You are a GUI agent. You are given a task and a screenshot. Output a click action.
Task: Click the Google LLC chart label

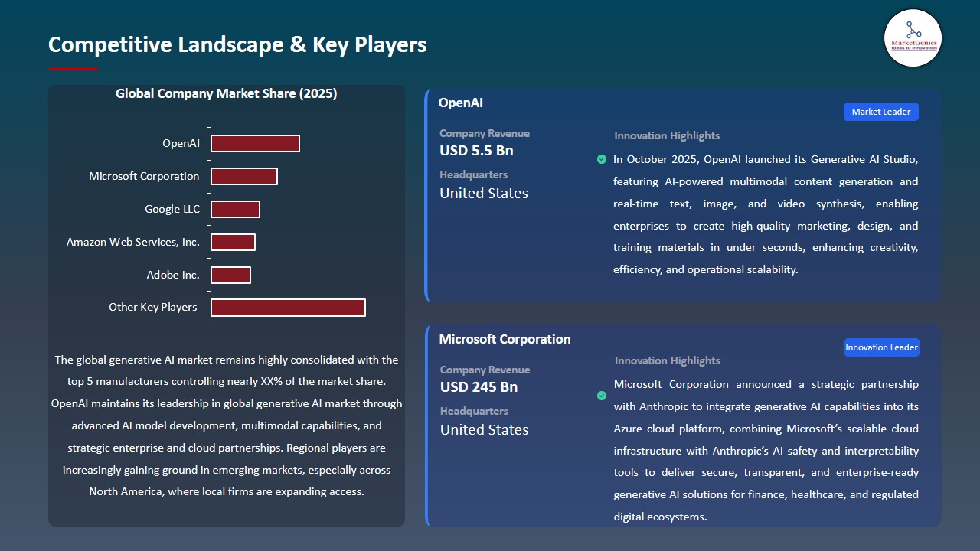pos(172,209)
